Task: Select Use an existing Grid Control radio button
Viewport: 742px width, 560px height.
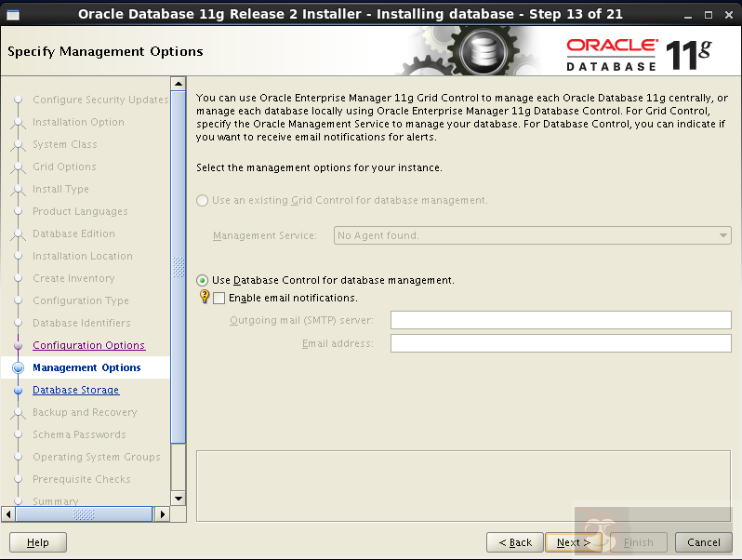Action: click(202, 201)
